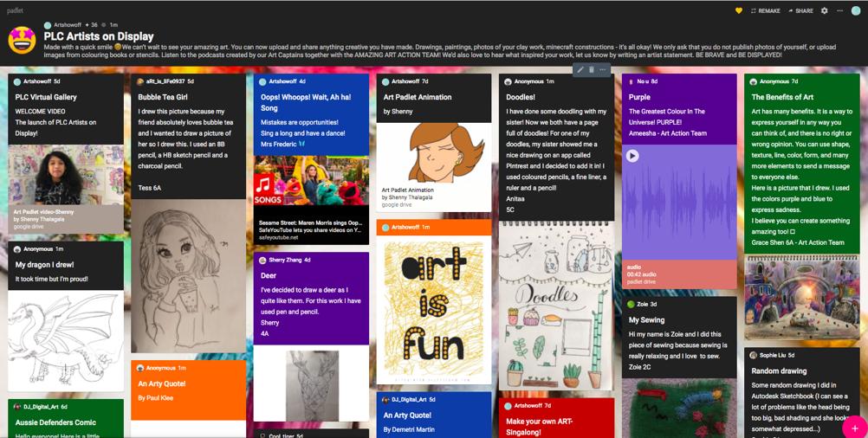Screen dimensions: 868x438
Task: Click the 'Aussie Defenders Comic' title
Action: point(55,422)
